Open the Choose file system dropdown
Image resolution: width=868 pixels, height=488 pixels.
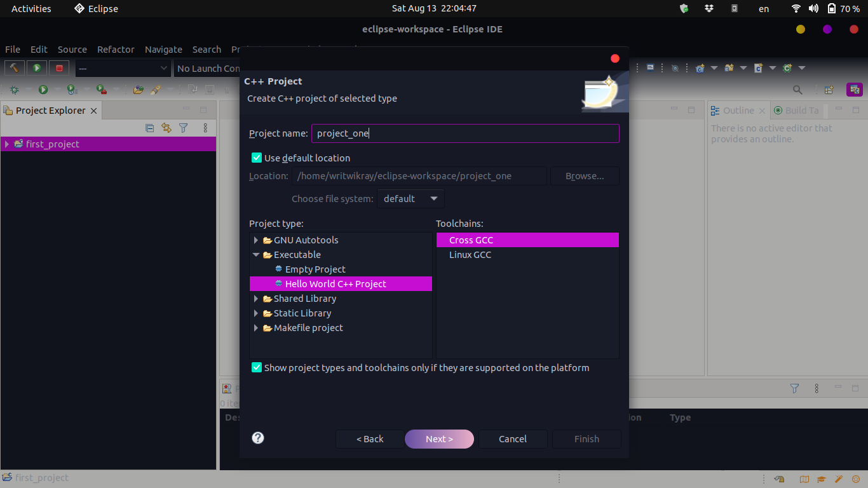coord(410,198)
